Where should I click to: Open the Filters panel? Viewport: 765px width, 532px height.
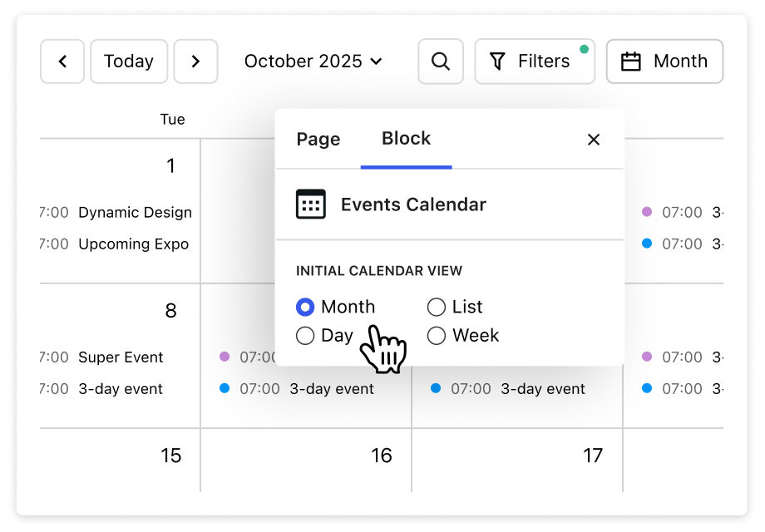pos(535,62)
